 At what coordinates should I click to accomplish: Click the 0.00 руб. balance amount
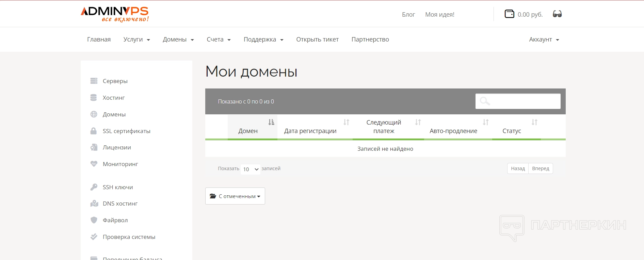click(530, 14)
